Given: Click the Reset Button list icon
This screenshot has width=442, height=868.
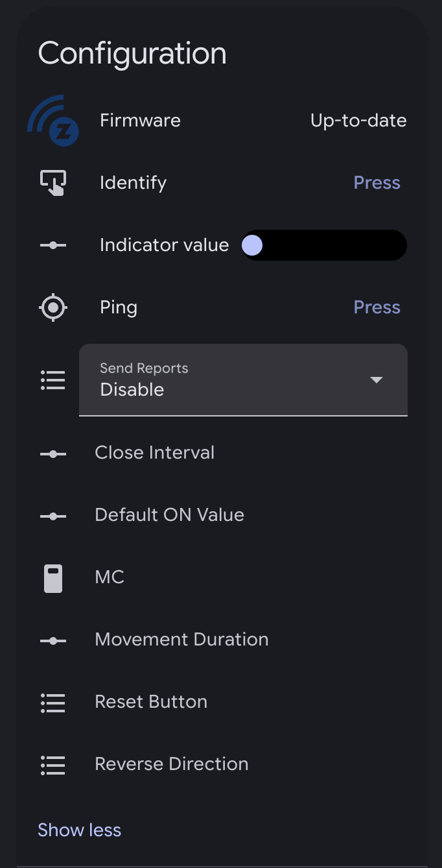Looking at the screenshot, I should pyautogui.click(x=53, y=702).
